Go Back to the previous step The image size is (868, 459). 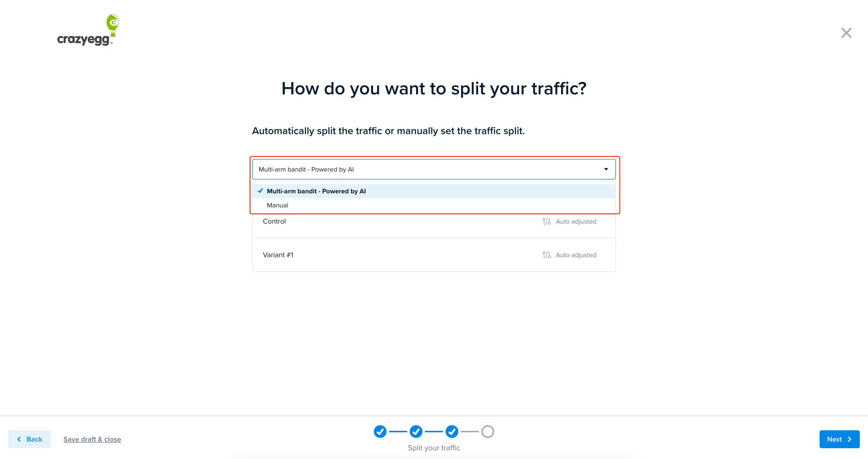[29, 439]
